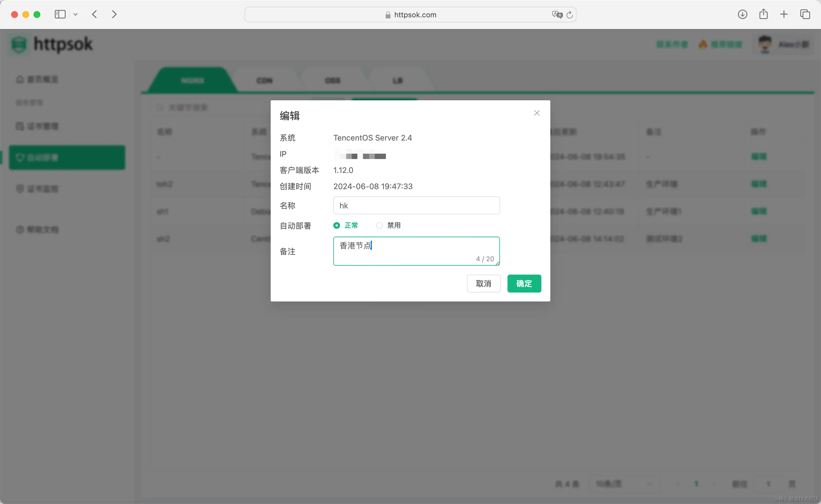Select the 正常 auto-deploy radio button
This screenshot has height=504, width=821.
point(337,226)
